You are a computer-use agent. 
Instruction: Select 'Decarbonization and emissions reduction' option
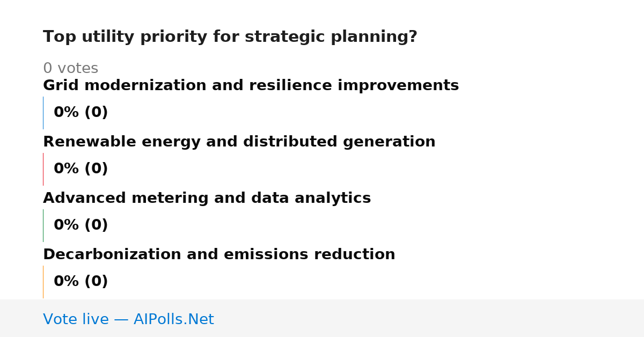coord(219,255)
